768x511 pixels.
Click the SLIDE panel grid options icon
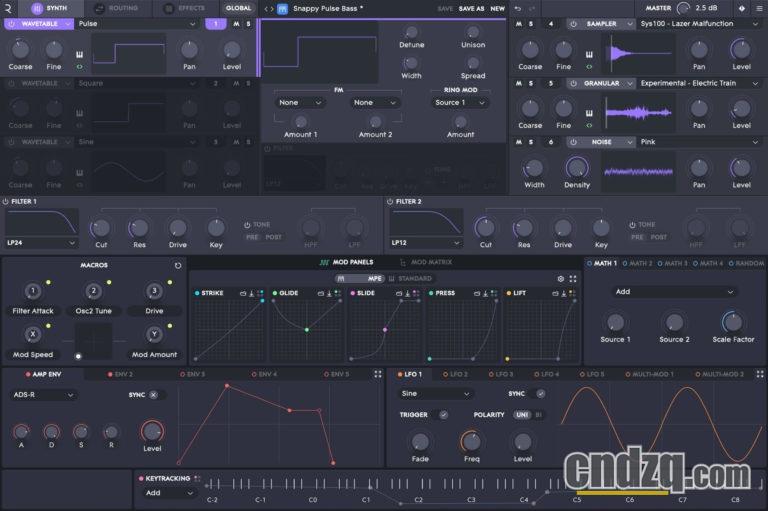point(416,293)
